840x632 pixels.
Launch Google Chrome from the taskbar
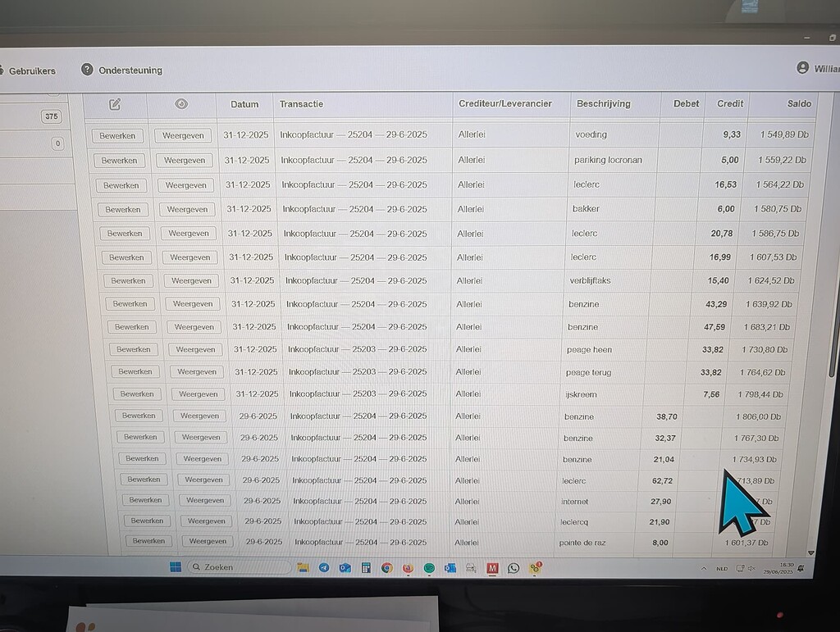pyautogui.click(x=386, y=566)
